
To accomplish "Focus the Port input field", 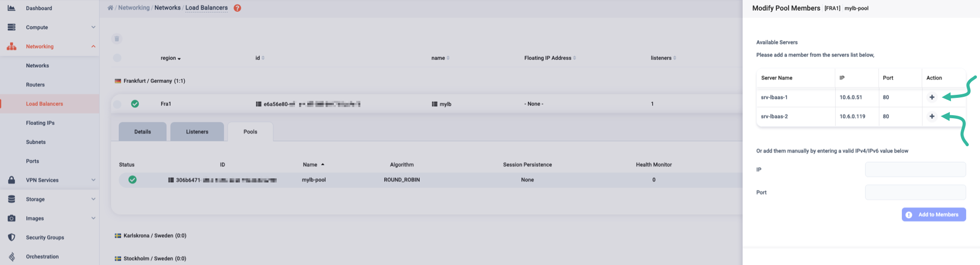I will [915, 192].
